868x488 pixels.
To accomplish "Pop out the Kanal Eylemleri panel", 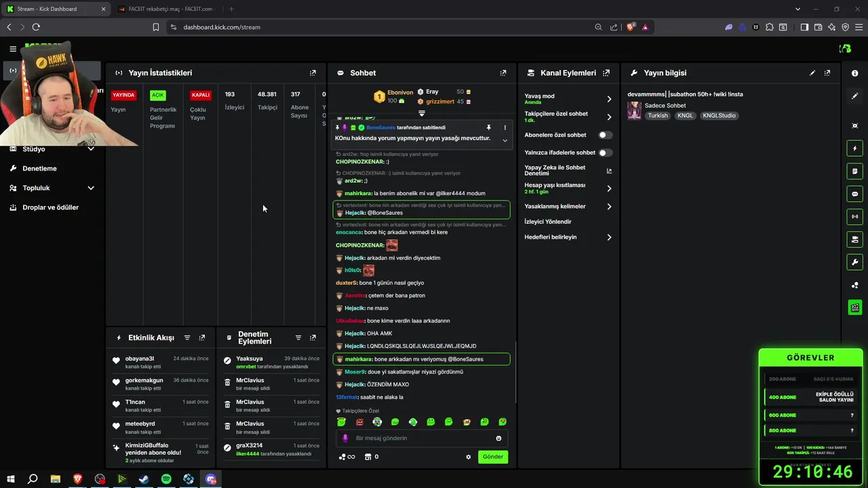I will point(606,73).
